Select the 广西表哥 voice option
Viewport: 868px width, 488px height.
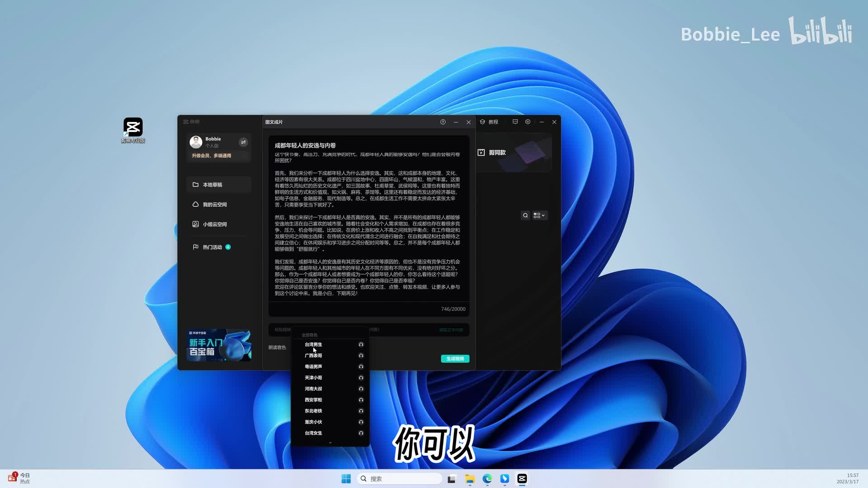pos(313,356)
